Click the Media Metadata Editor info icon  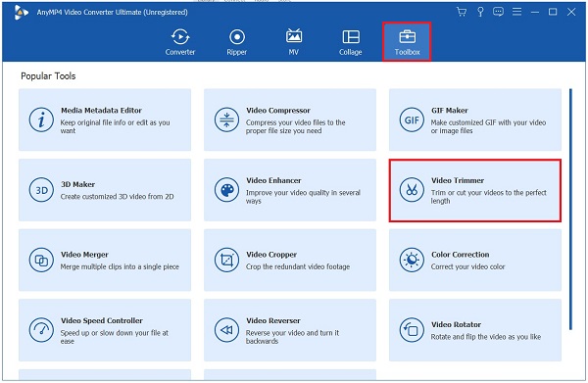click(41, 120)
